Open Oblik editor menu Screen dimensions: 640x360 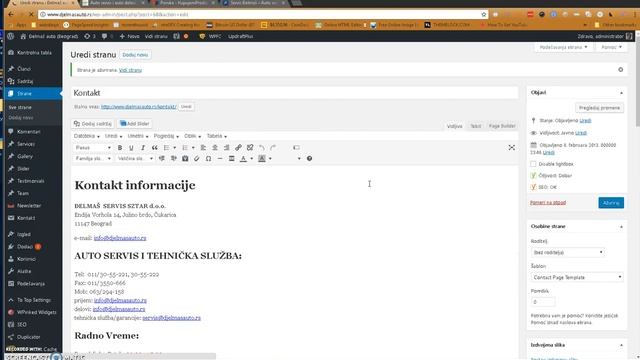coord(192,136)
